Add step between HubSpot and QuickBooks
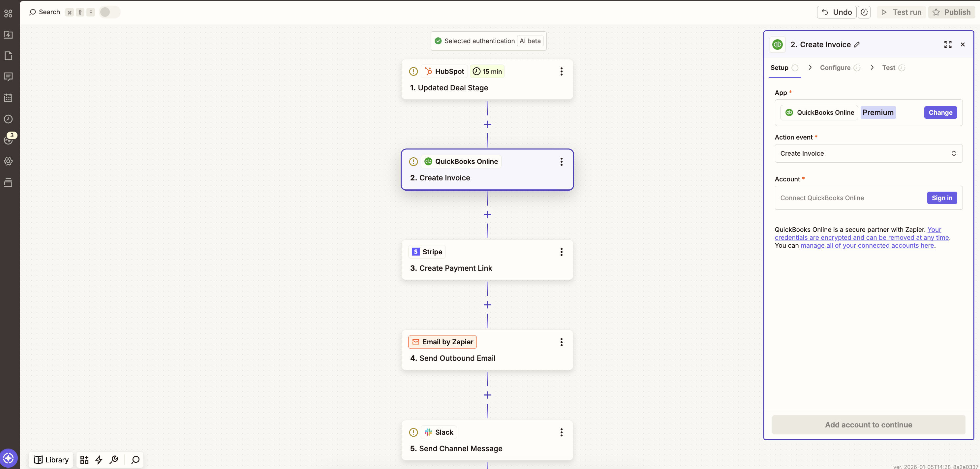The height and width of the screenshot is (469, 980). click(x=487, y=124)
